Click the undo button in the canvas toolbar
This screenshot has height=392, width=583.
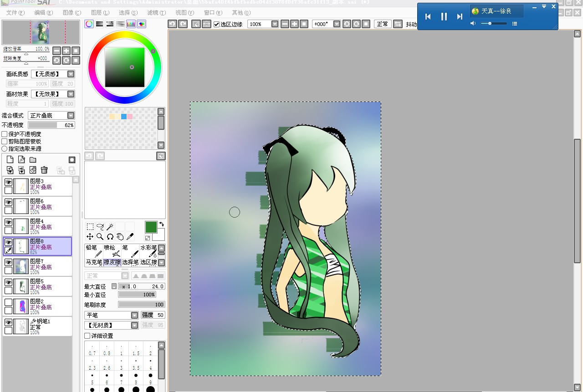point(172,24)
